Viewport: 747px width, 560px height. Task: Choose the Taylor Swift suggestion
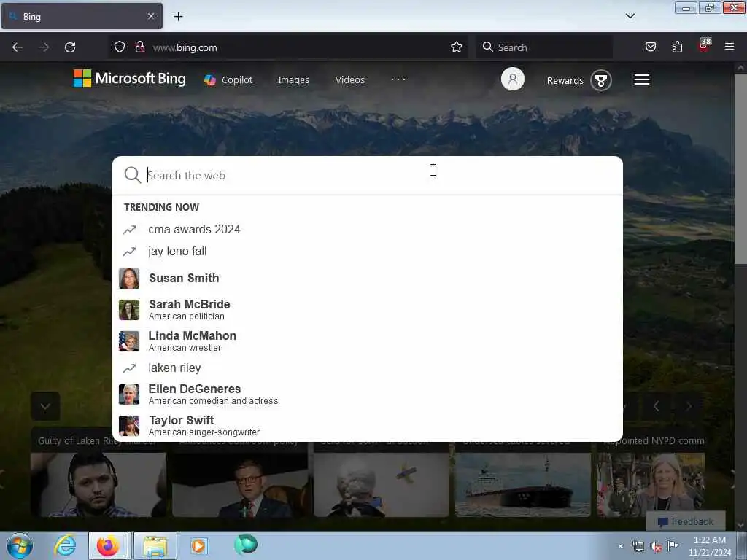368,426
